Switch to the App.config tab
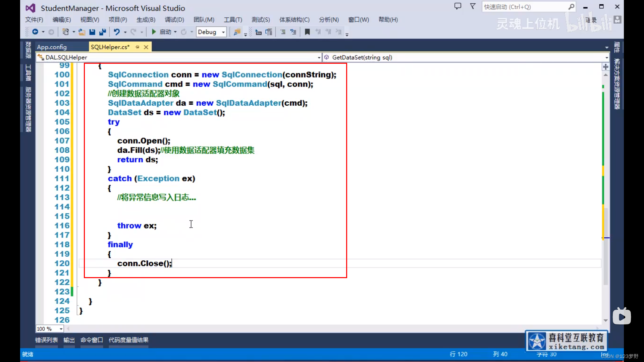The image size is (644, 362). click(x=52, y=47)
